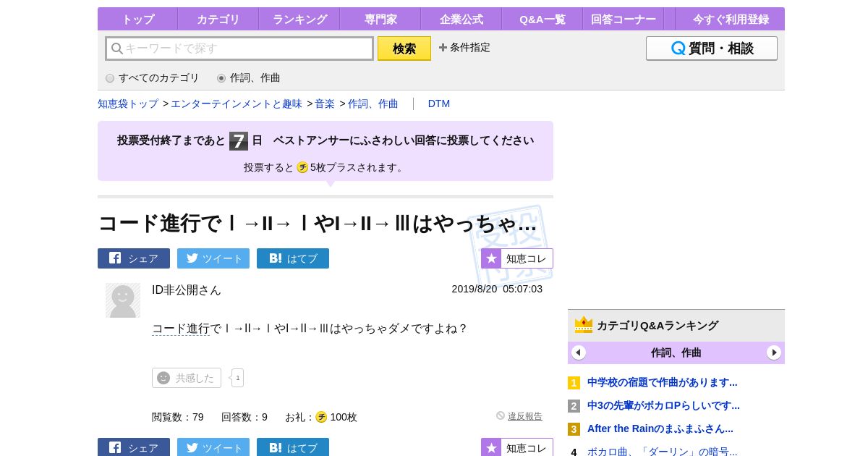Viewport: 868px width, 456px height.
Task: Open ranking item ボカロ曲、「ダーリン」の暗号
Action: click(x=663, y=452)
